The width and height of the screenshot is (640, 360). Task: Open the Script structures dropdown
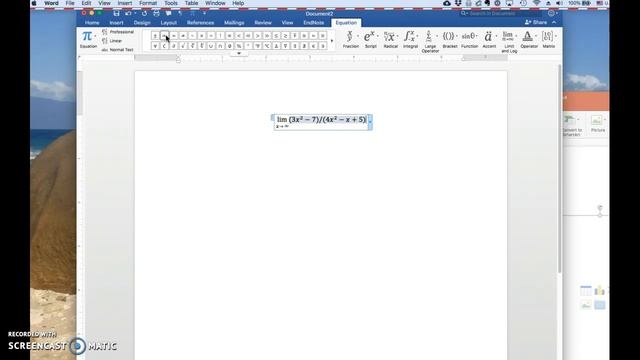(x=371, y=40)
